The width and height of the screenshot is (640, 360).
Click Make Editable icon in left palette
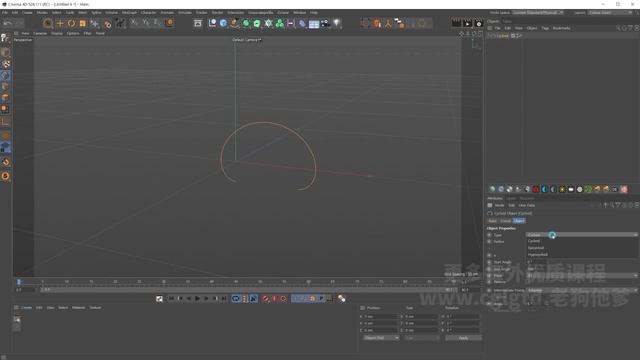pyautogui.click(x=5, y=38)
